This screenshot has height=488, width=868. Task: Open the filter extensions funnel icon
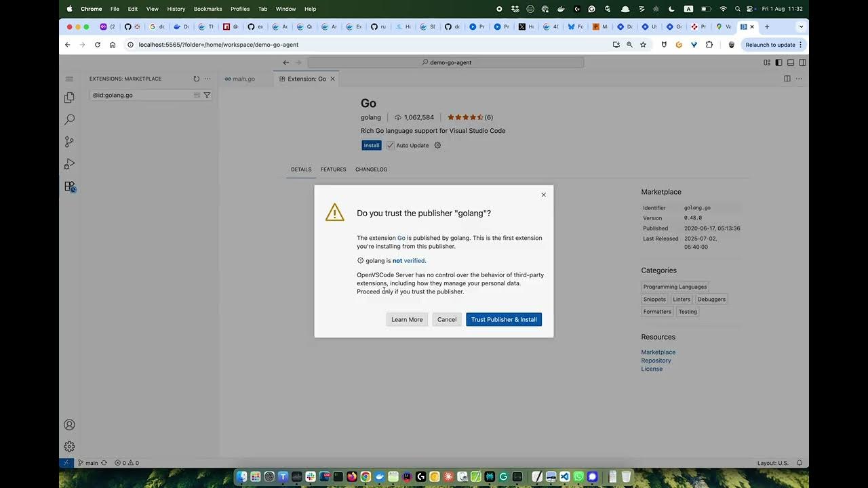coord(207,95)
